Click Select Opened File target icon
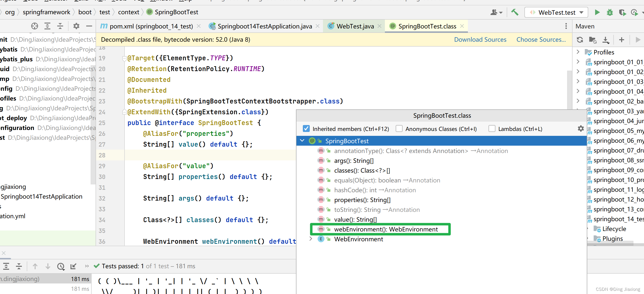This screenshot has width=644, height=294. [34, 26]
